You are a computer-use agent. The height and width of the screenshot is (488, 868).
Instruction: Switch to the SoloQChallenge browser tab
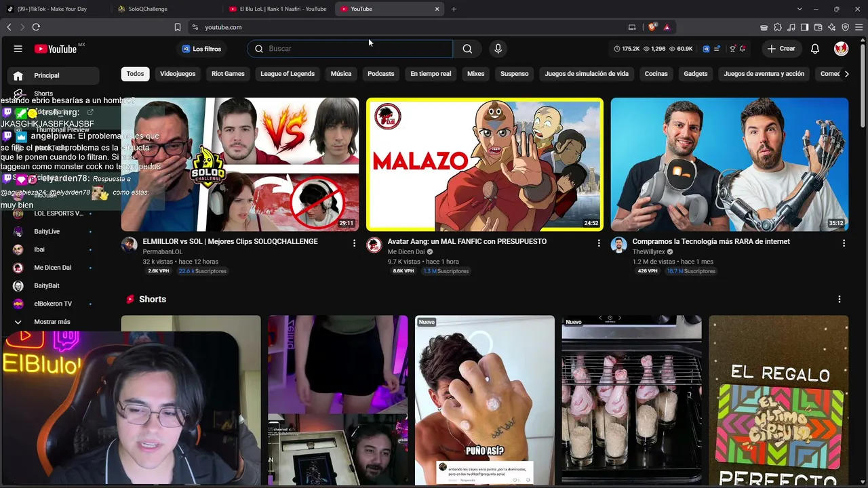(x=165, y=9)
